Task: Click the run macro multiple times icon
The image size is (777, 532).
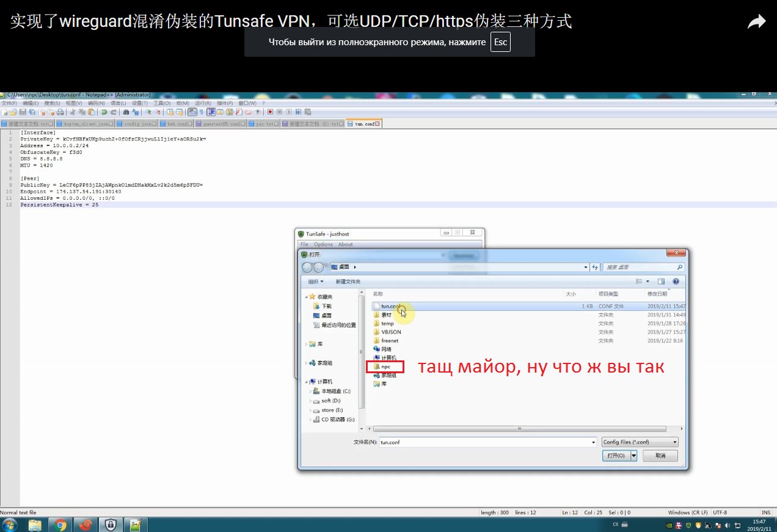Action: click(x=298, y=112)
